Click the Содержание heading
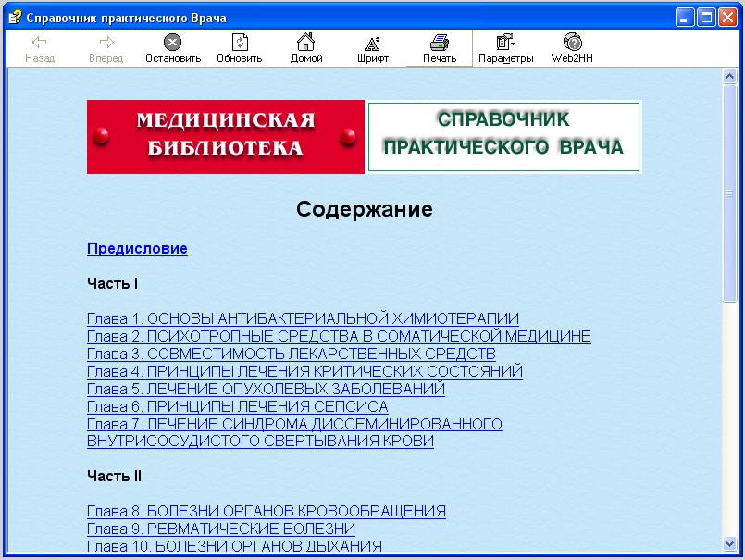The height and width of the screenshot is (560, 745). point(365,209)
